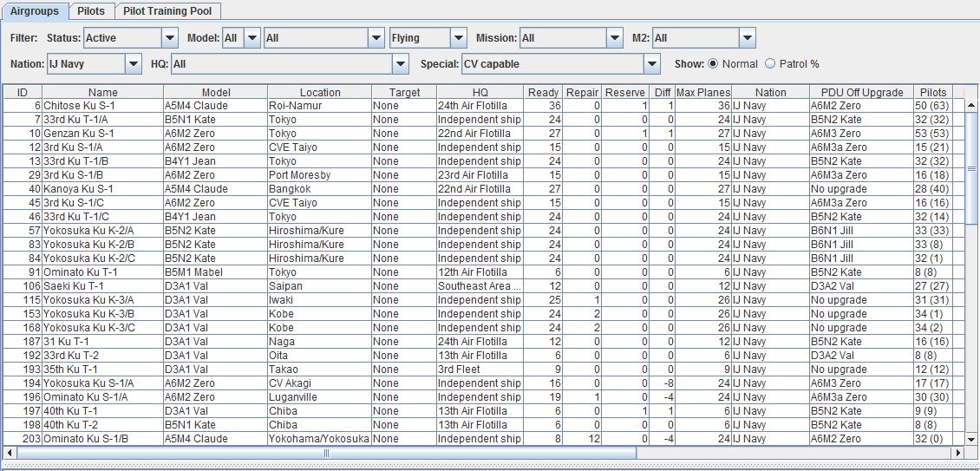
Task: Switch to the Pilots tab
Action: (90, 11)
